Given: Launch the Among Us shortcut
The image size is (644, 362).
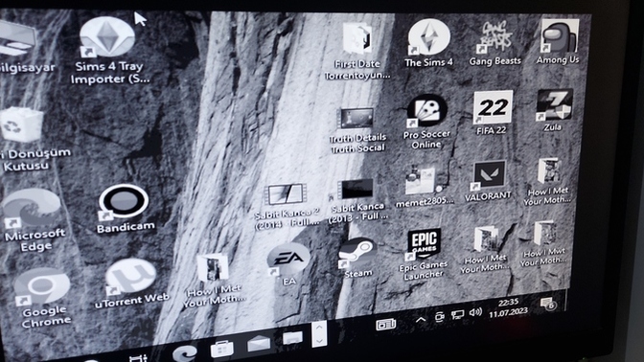Looking at the screenshot, I should (x=558, y=42).
